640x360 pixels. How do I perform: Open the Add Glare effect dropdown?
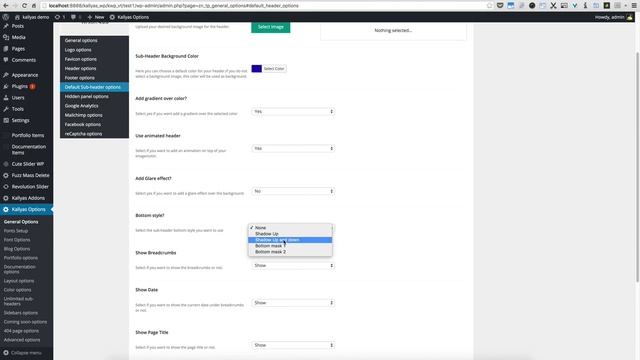tap(293, 191)
